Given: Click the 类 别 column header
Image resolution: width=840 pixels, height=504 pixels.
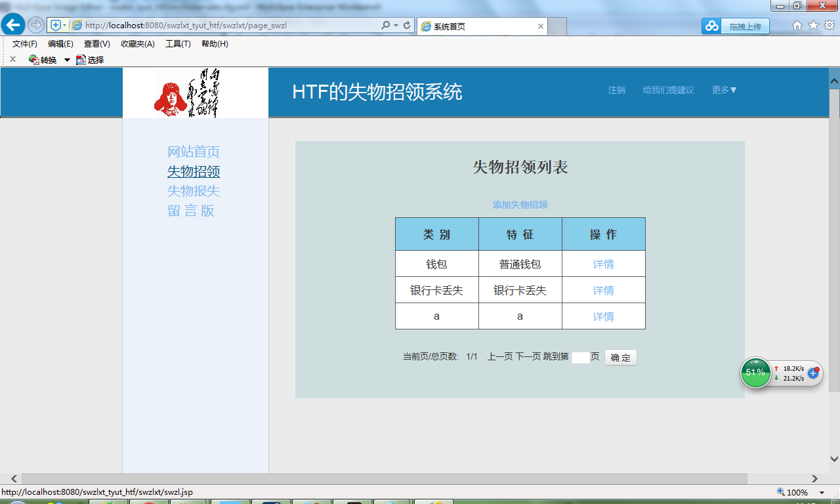Looking at the screenshot, I should (437, 234).
